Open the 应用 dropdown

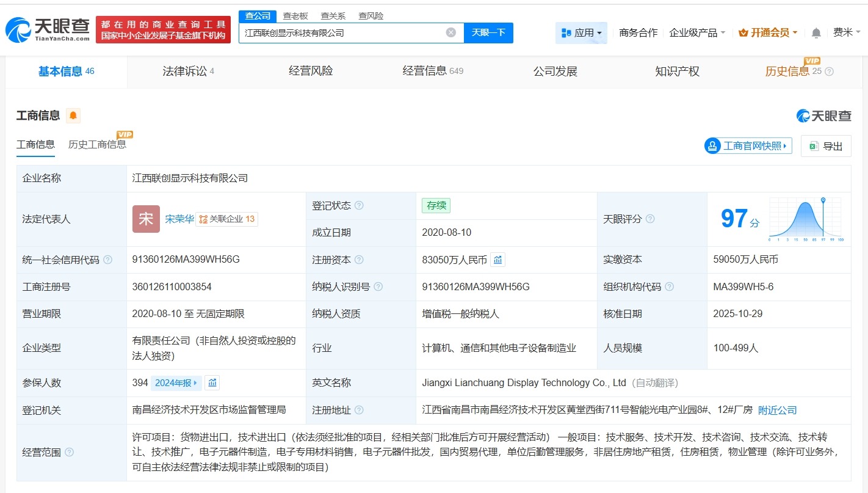[580, 32]
